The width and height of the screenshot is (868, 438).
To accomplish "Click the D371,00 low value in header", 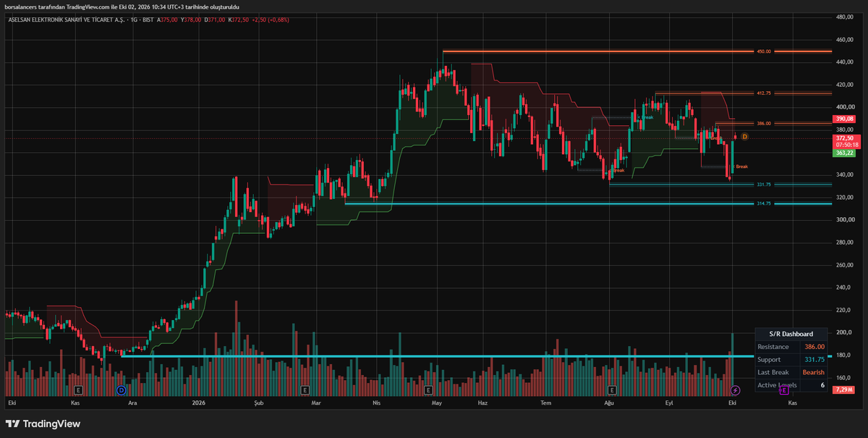I will coord(216,20).
